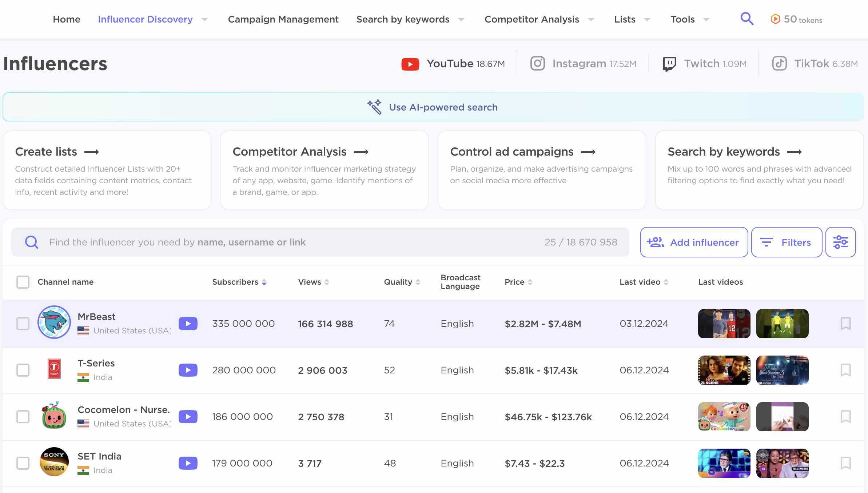Click the T-Series channel avatar
This screenshot has width=868, height=493.
[x=54, y=369]
